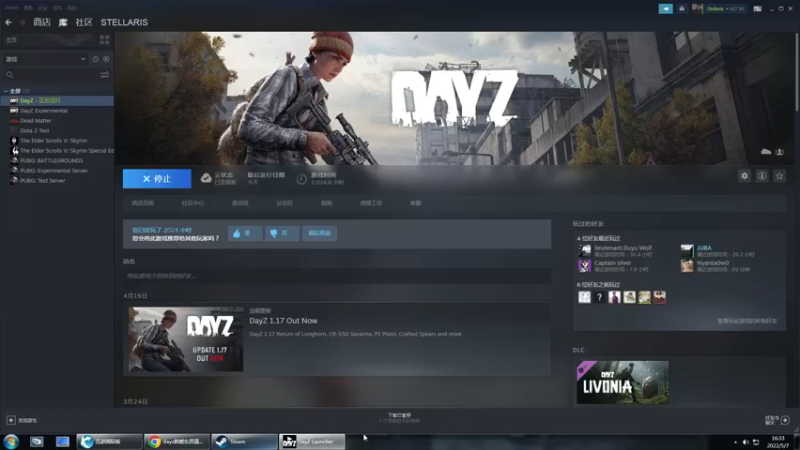Click the thumbs-down not-recommend button

coord(282,233)
